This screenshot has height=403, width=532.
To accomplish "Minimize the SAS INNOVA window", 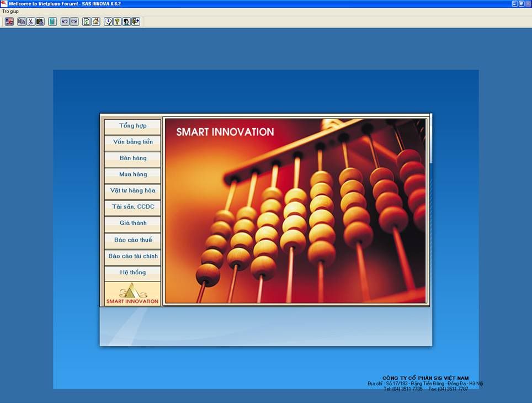I will (514, 4).
